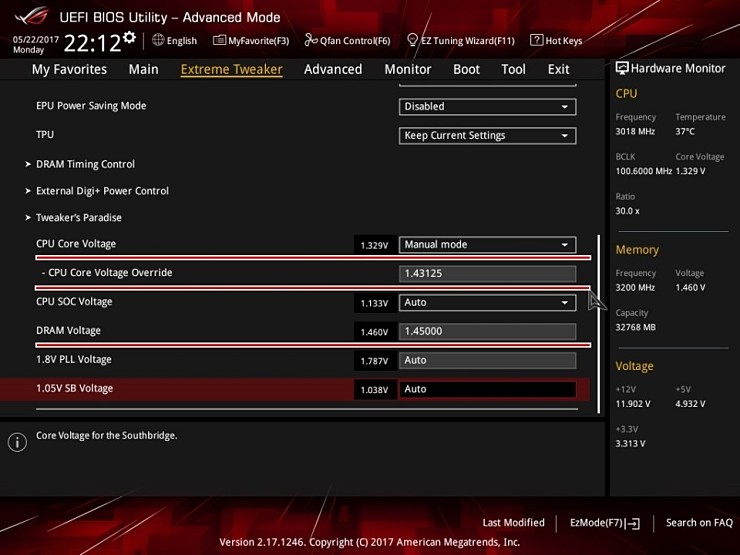This screenshot has width=740, height=555.
Task: Go to the Exit tab
Action: [x=558, y=69]
